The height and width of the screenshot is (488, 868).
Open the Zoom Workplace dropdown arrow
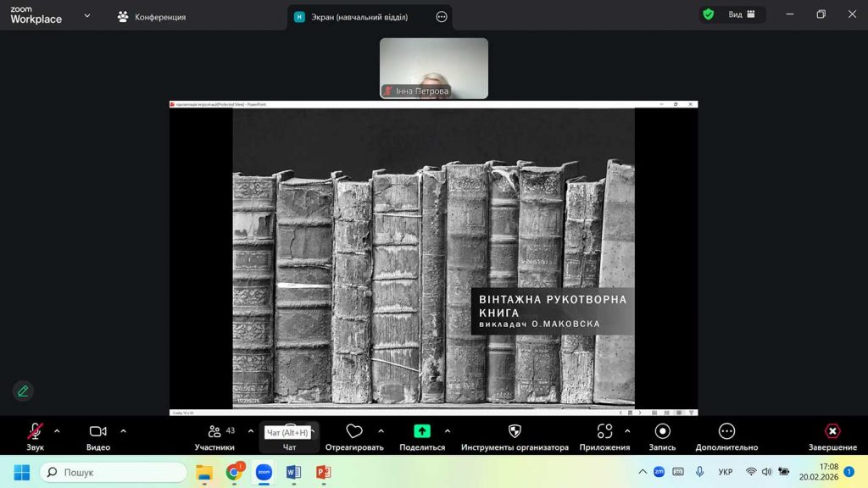[86, 15]
